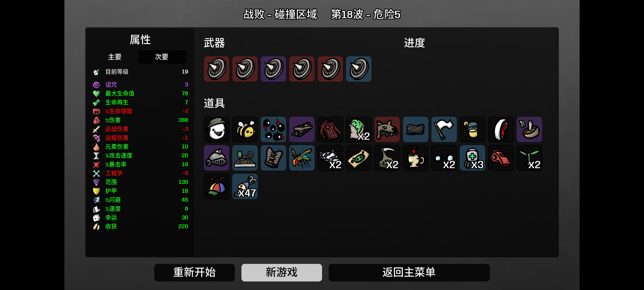Select the blue-background shield weapon
This screenshot has height=290, width=644.
359,69
